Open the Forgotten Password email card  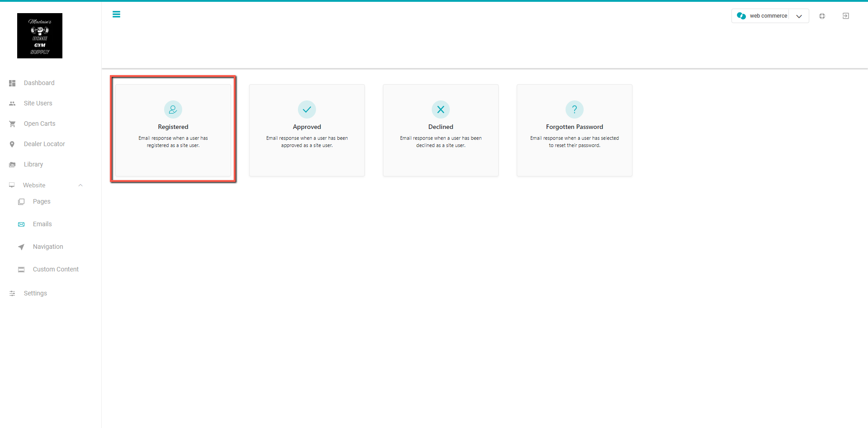(575, 130)
